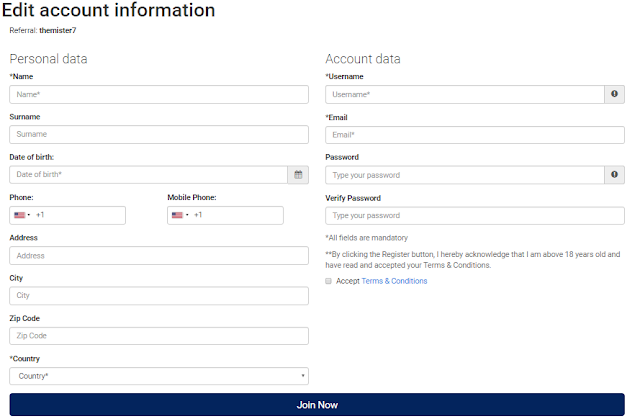Click the Mobile Phone US flag icon
The image size is (640, 419).
(177, 215)
